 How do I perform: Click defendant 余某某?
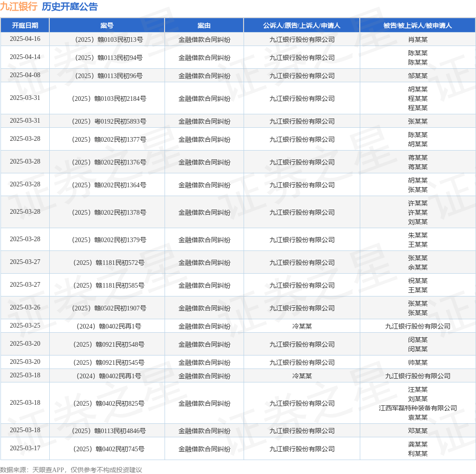pos(418,267)
